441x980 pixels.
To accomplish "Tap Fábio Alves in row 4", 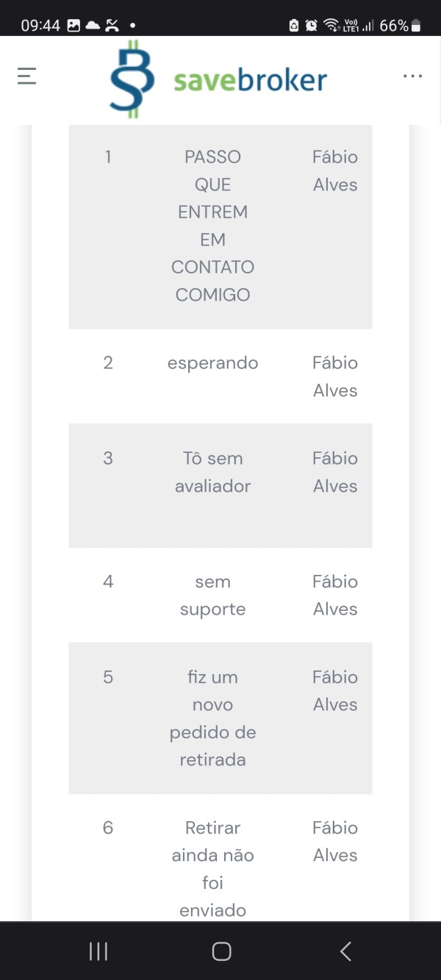I will click(335, 595).
